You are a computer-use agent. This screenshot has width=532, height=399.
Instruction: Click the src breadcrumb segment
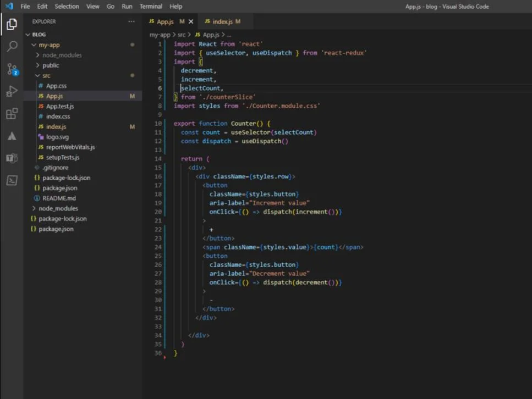182,35
